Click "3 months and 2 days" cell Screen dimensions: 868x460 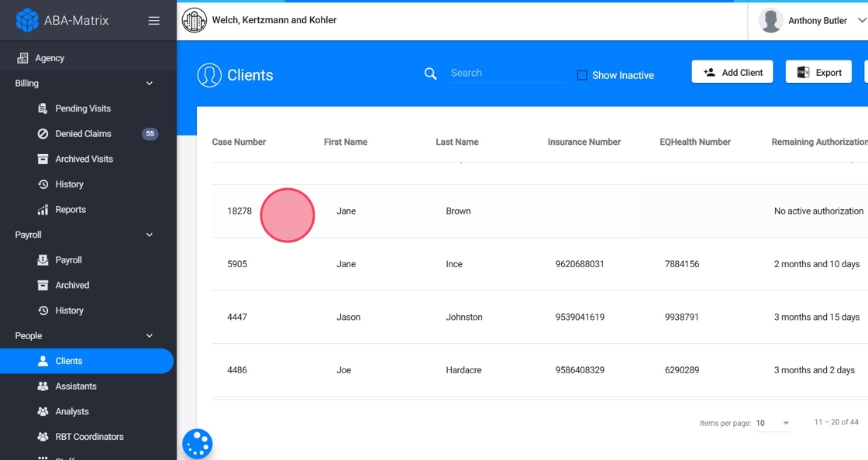pos(815,370)
